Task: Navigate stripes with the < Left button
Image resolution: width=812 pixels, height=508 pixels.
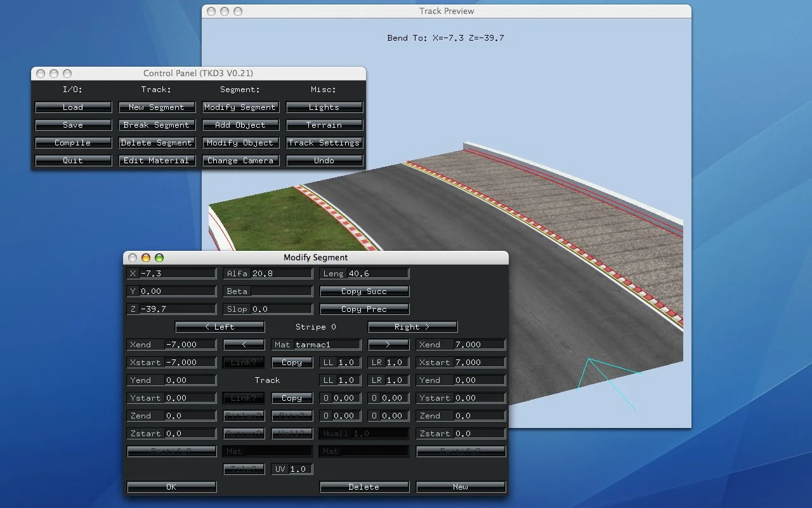Action: (219, 326)
